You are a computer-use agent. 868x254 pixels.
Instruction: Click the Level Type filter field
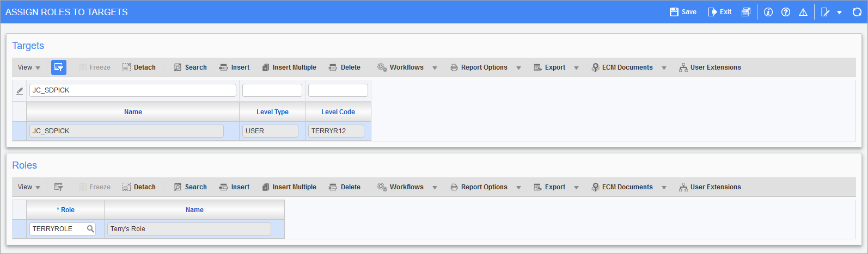[272, 90]
